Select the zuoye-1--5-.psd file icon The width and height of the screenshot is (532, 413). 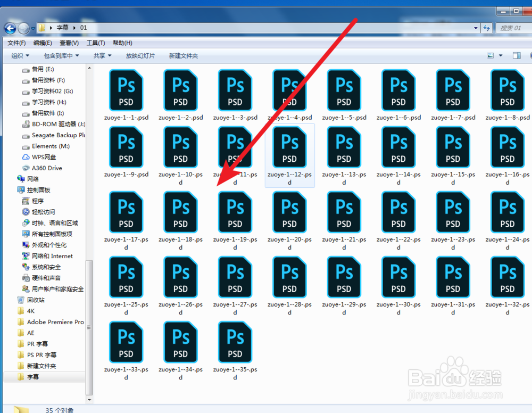point(344,90)
